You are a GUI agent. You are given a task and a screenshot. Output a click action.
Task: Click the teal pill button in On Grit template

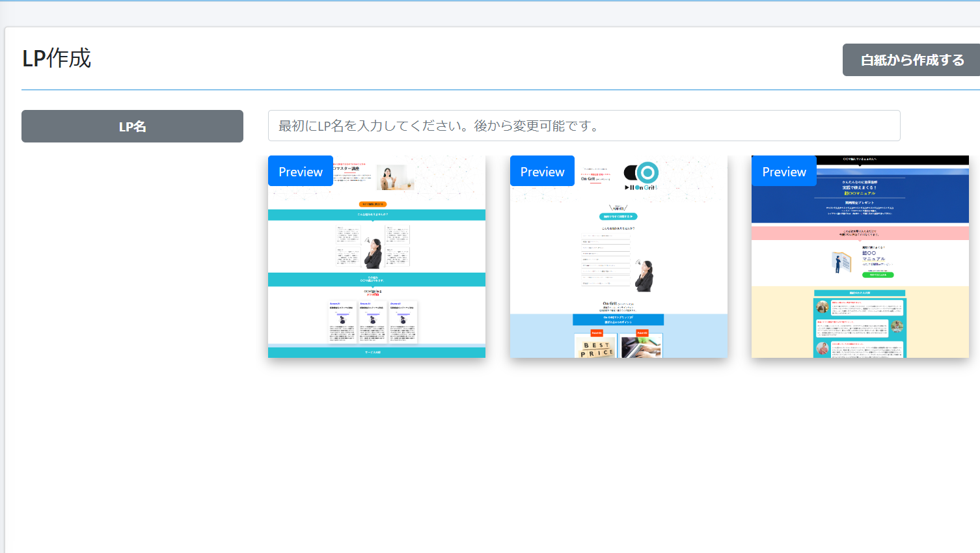point(618,216)
